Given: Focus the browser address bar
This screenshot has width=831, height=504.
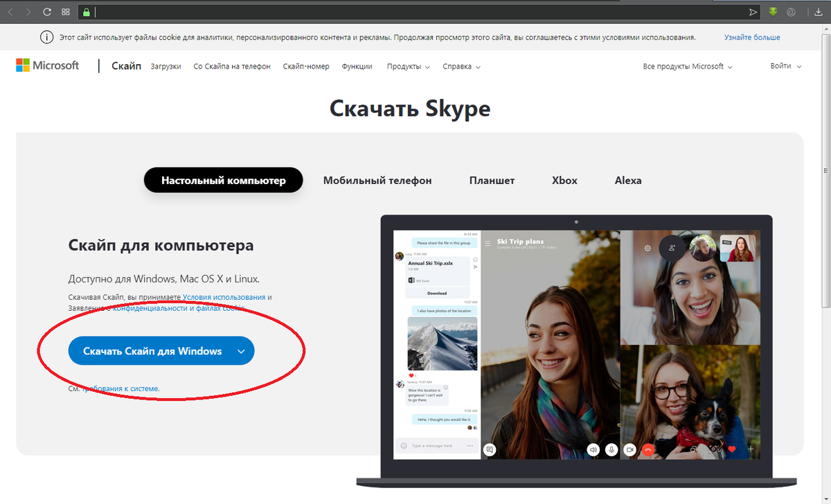Looking at the screenshot, I should pyautogui.click(x=419, y=12).
